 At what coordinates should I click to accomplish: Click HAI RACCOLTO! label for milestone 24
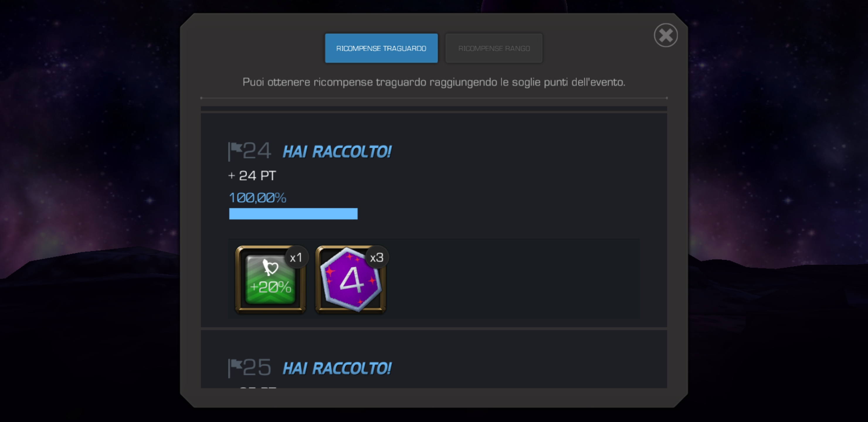tap(337, 152)
